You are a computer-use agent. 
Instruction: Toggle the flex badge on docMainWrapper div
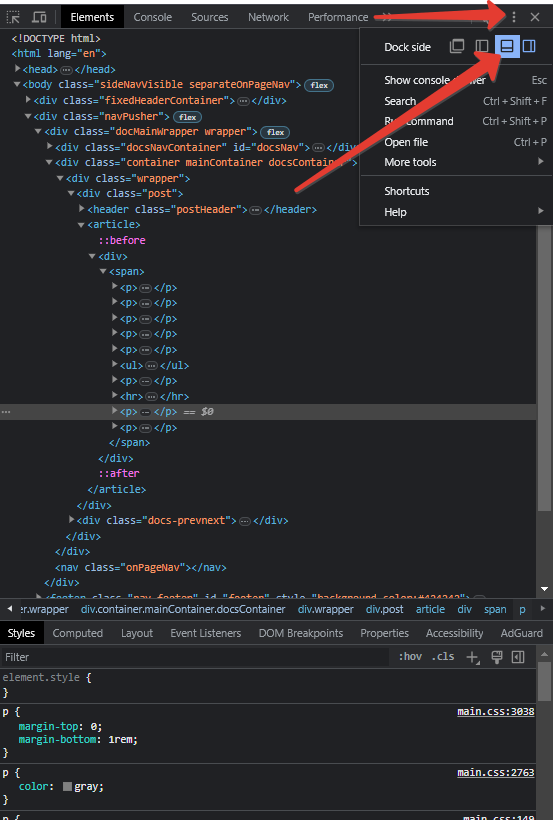(275, 132)
